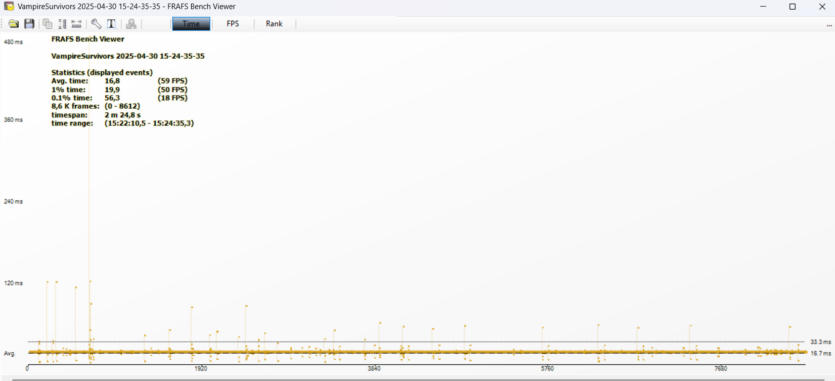Click the toolbar grip handle at left
Image resolution: width=835 pixels, height=381 pixels.
[x=3, y=23]
